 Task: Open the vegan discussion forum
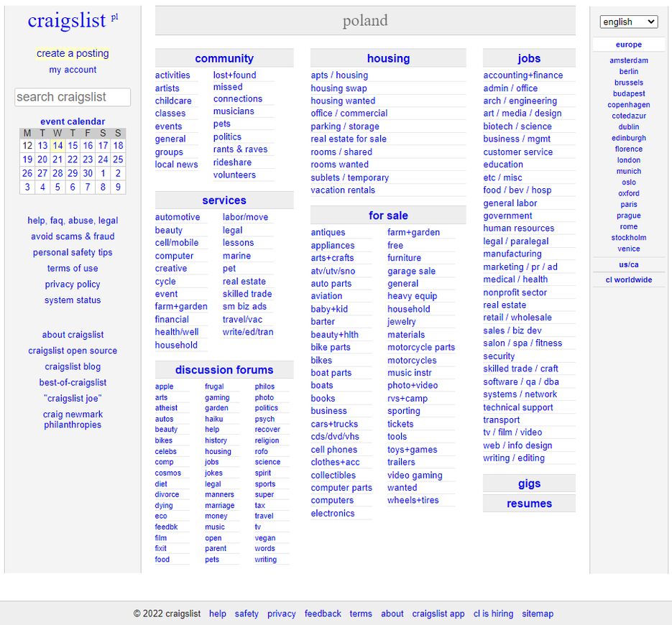[265, 538]
